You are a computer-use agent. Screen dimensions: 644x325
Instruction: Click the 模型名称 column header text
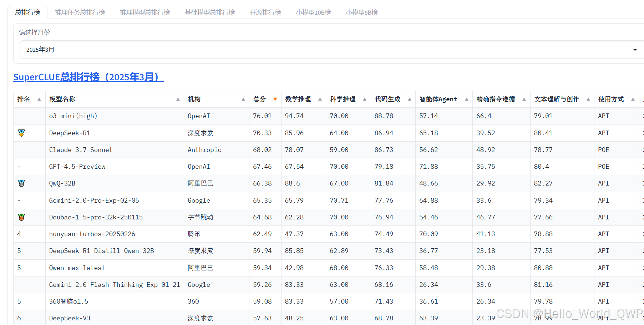click(62, 99)
